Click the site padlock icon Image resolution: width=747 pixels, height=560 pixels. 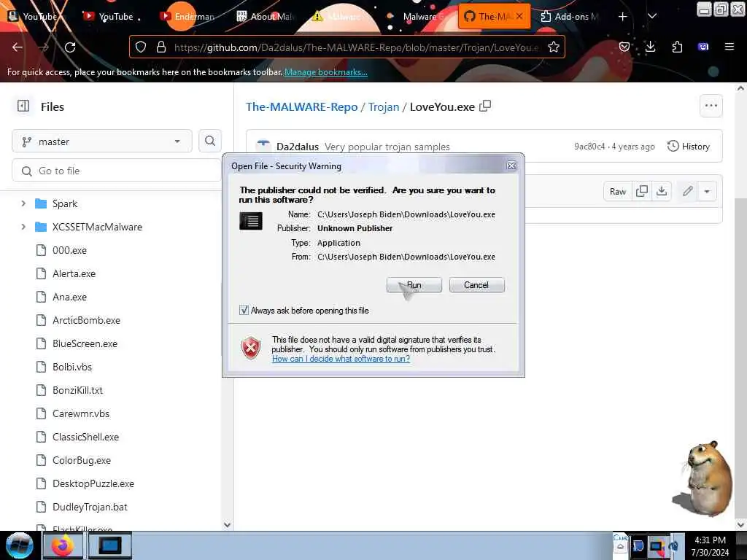coord(161,47)
